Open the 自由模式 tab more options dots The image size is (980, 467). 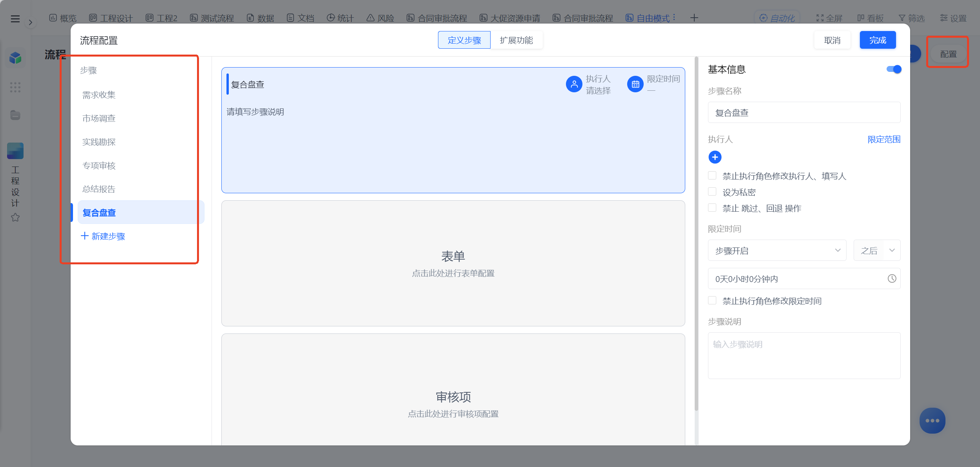tap(674, 17)
